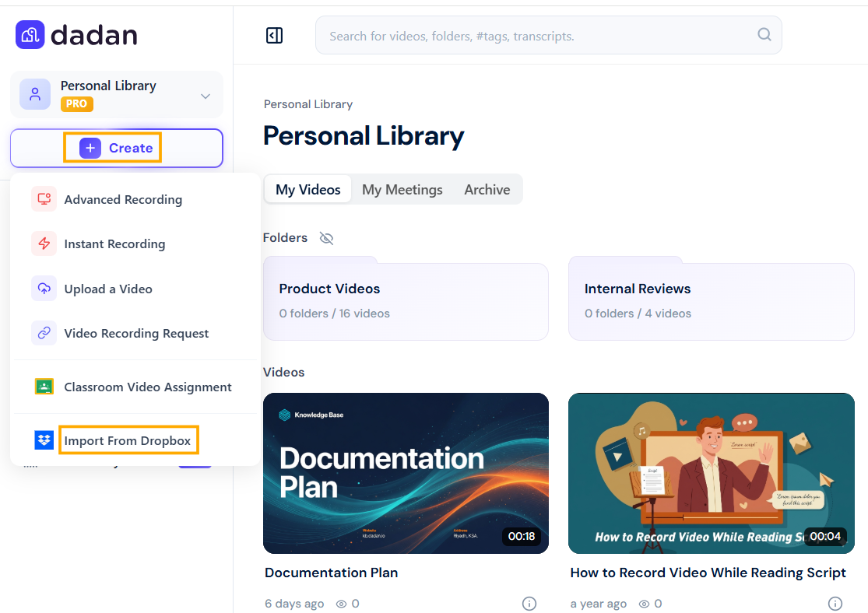Open the Documentation Plan video thumbnail

(x=406, y=473)
